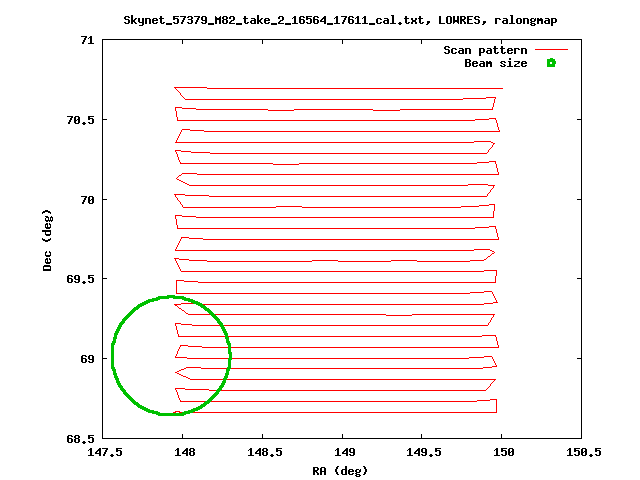Click the y-axis tick label 69.5

[80, 279]
